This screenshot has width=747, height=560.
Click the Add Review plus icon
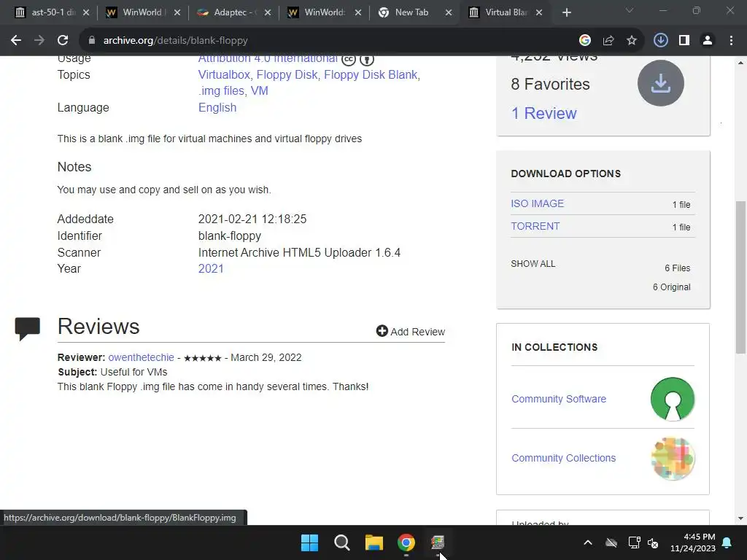coord(382,331)
